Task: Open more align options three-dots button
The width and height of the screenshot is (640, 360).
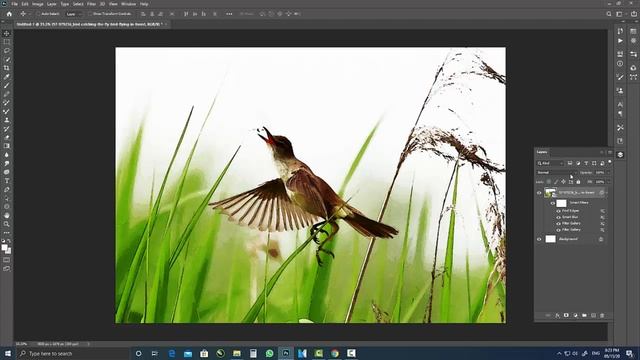Action: [x=229, y=14]
